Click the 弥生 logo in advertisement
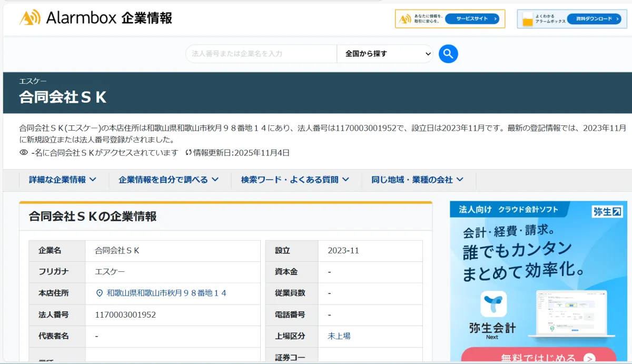 click(x=607, y=211)
